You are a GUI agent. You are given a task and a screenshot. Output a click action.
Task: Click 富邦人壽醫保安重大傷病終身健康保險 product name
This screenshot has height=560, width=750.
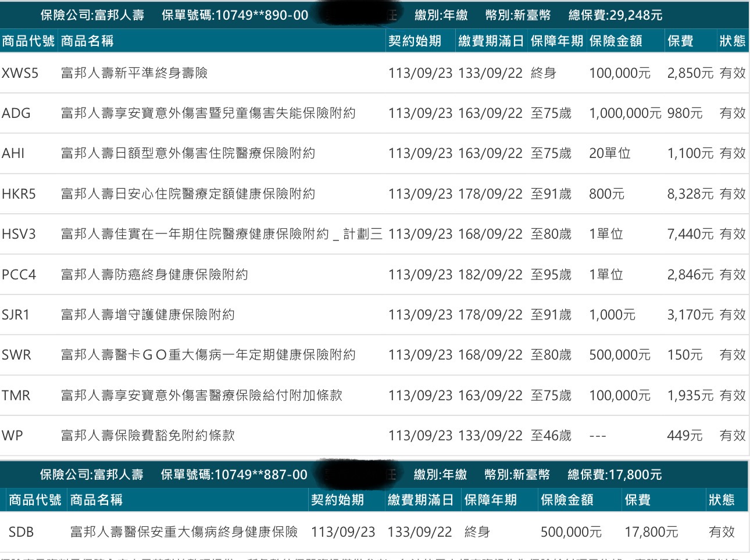point(184,532)
